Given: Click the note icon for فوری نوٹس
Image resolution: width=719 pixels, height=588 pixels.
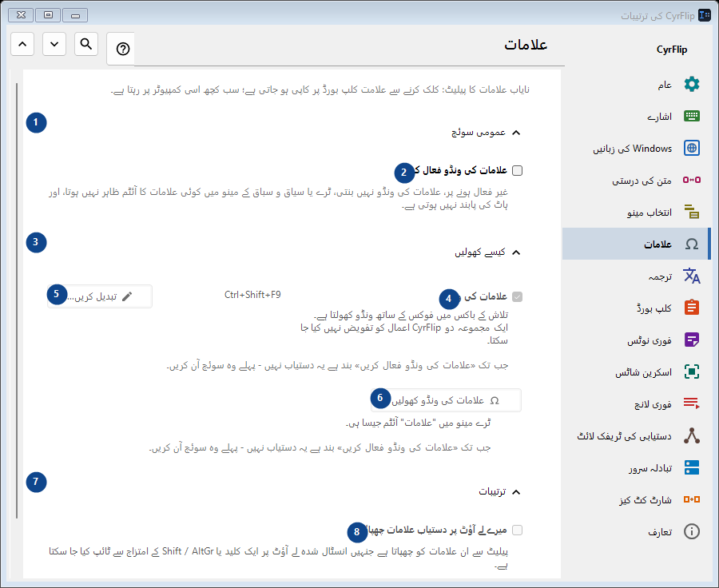Looking at the screenshot, I should pos(692,340).
